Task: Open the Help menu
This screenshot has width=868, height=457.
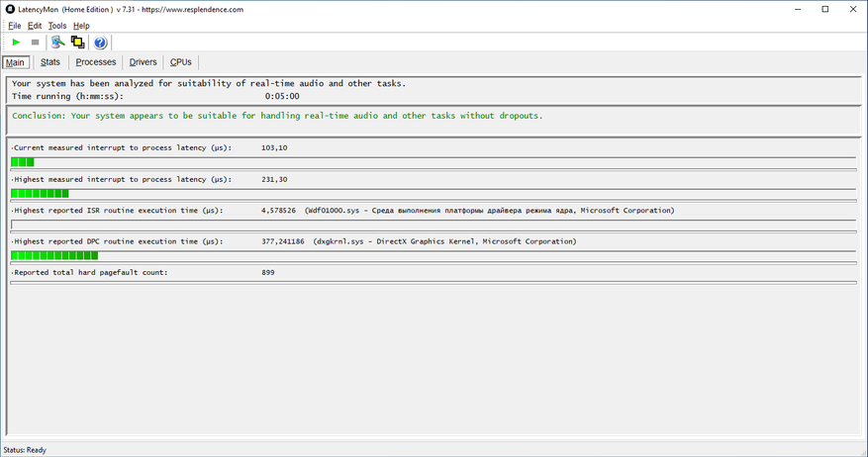Action: point(81,26)
